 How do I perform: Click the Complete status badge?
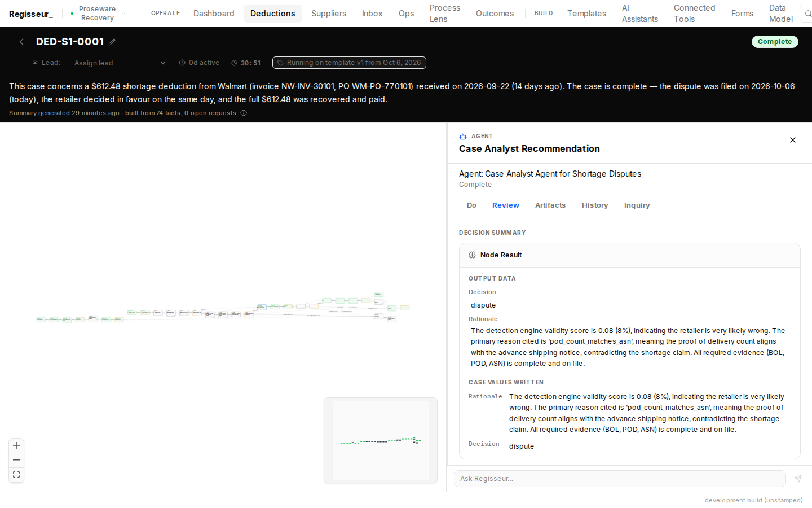click(775, 42)
